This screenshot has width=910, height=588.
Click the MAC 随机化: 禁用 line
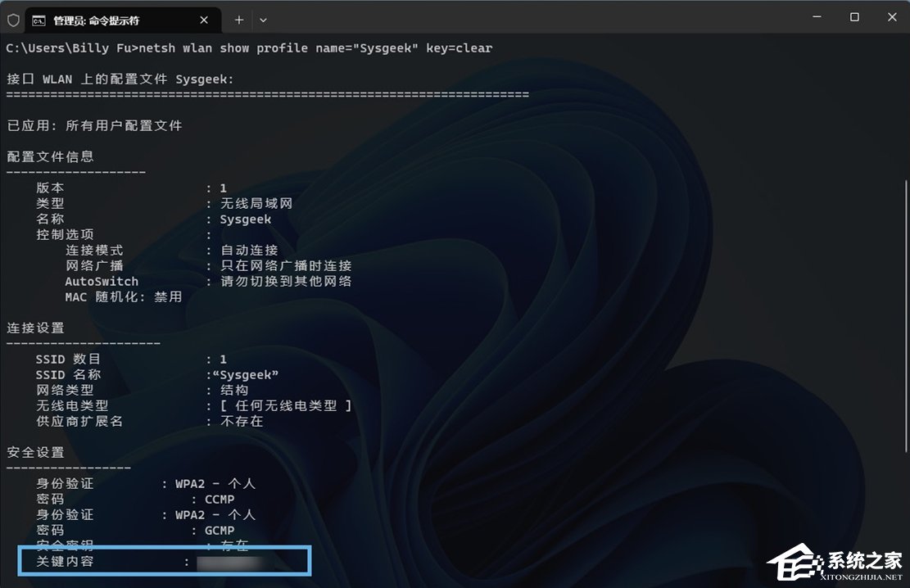point(123,296)
